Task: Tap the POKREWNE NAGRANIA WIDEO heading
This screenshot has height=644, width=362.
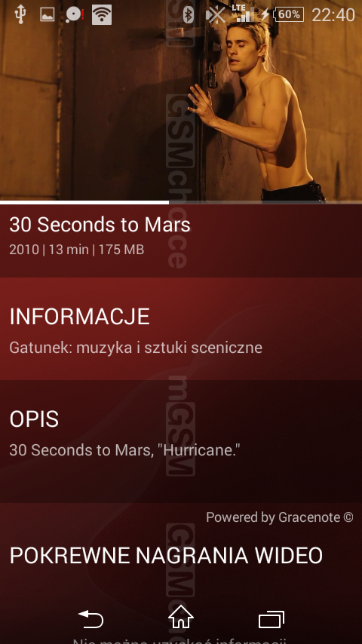Action: tap(166, 556)
